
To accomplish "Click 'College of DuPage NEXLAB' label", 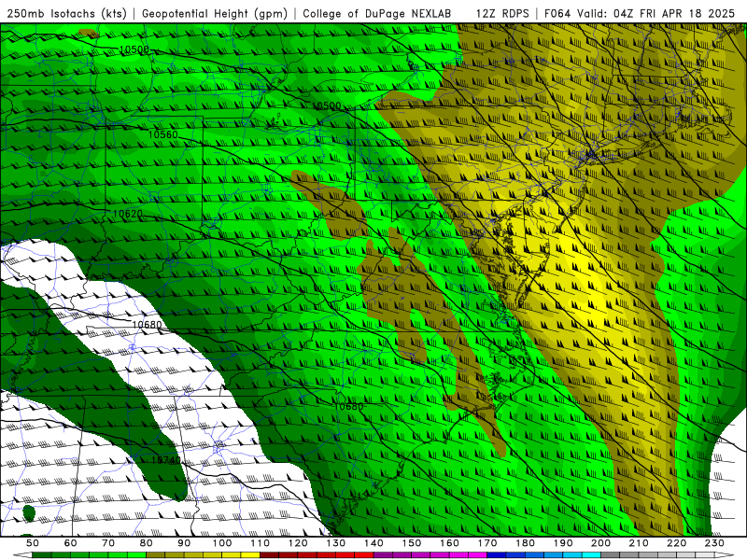I will point(377,14).
